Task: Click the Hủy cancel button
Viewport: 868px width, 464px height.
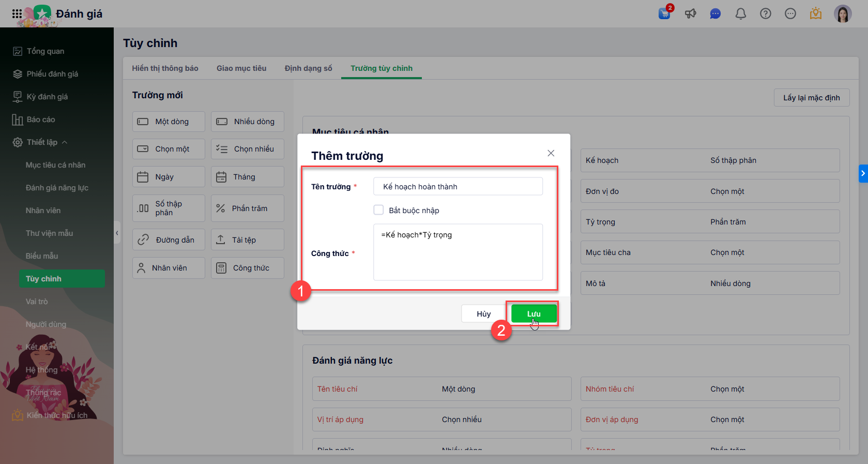Action: 483,314
